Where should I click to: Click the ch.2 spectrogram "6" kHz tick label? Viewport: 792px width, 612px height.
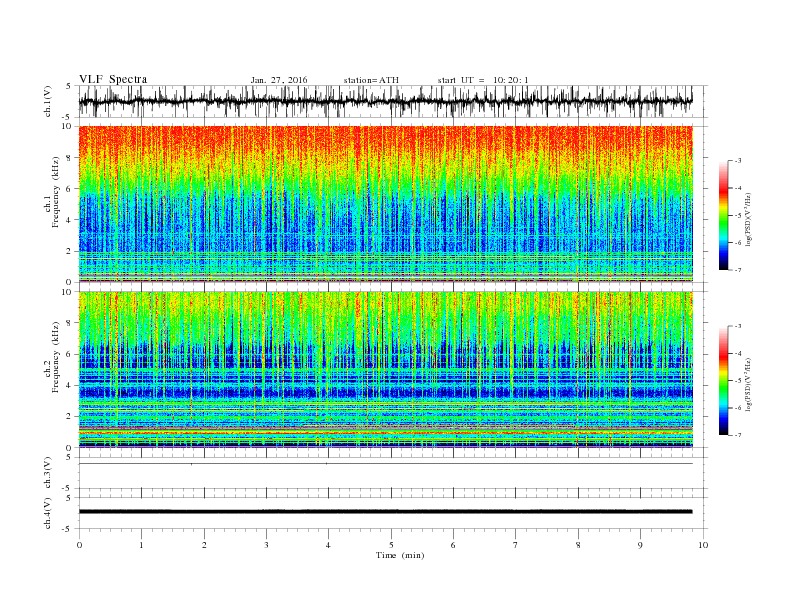(70, 354)
